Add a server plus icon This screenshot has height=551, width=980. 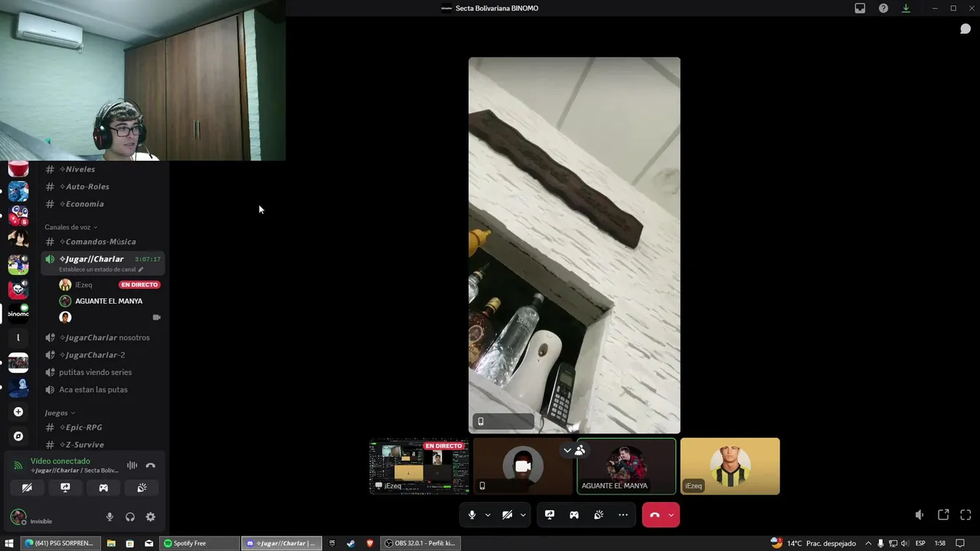(18, 412)
